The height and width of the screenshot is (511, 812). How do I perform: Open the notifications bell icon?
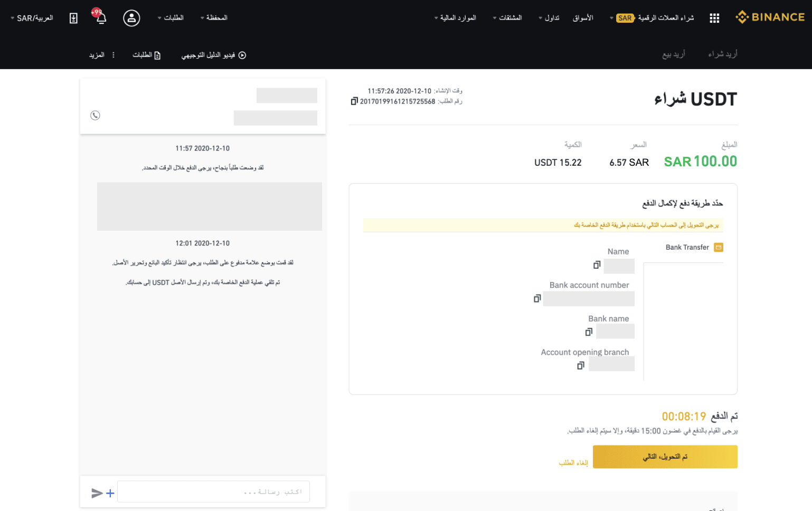coord(101,18)
